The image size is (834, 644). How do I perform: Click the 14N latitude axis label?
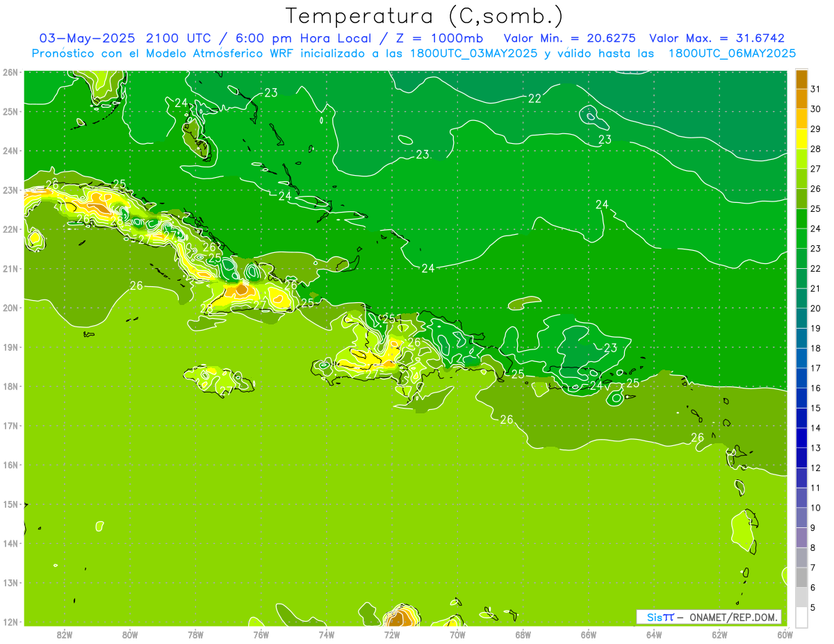click(10, 543)
